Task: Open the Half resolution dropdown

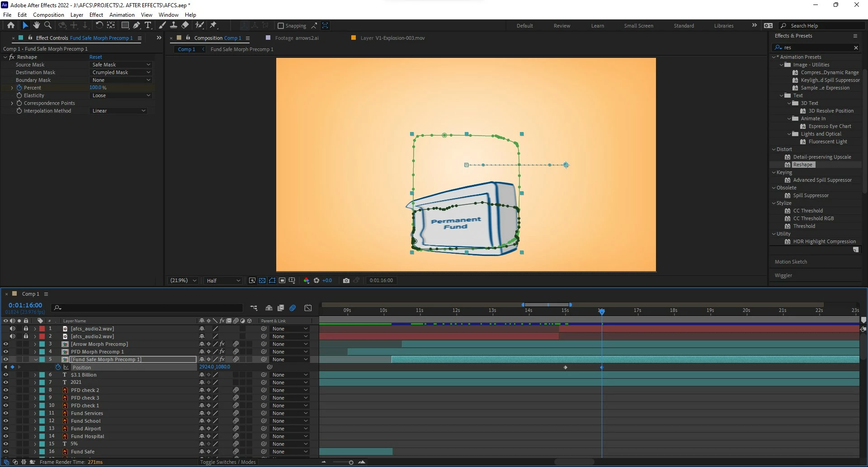Action: point(223,281)
